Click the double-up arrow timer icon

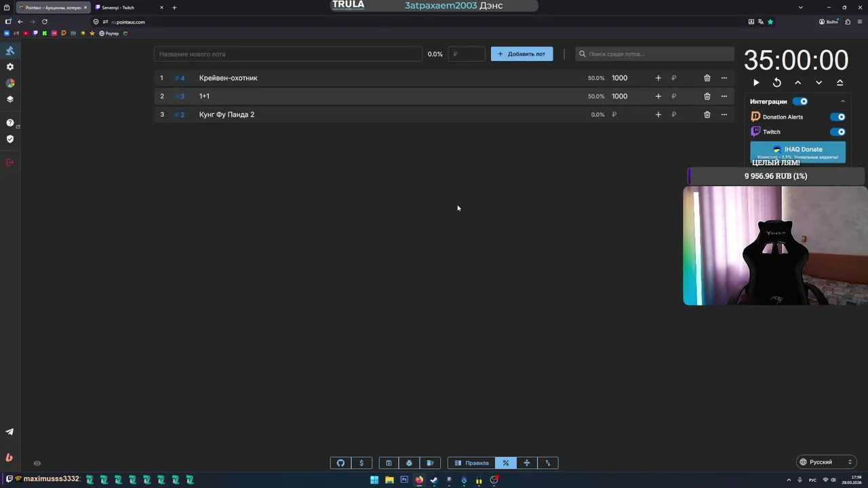(x=840, y=83)
